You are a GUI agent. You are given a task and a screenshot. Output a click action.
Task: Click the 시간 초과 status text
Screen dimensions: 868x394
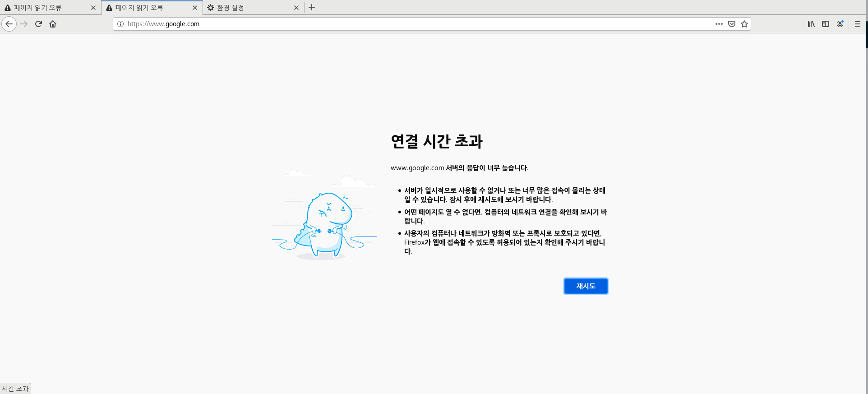15,389
